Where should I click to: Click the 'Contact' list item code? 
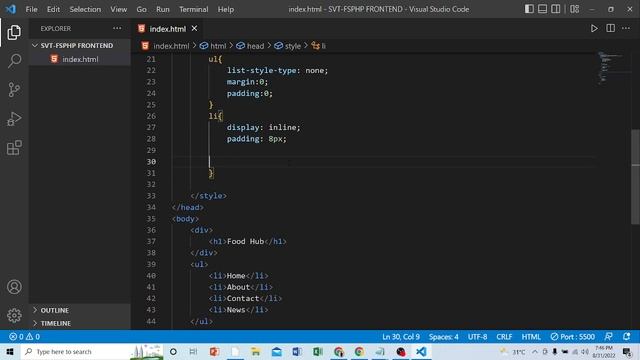click(245, 298)
